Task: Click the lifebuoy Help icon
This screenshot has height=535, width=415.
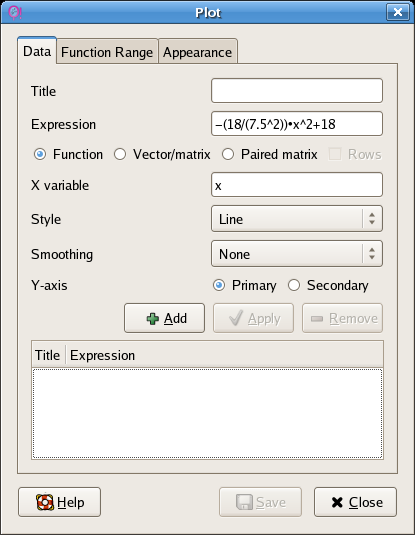Action: (x=45, y=502)
